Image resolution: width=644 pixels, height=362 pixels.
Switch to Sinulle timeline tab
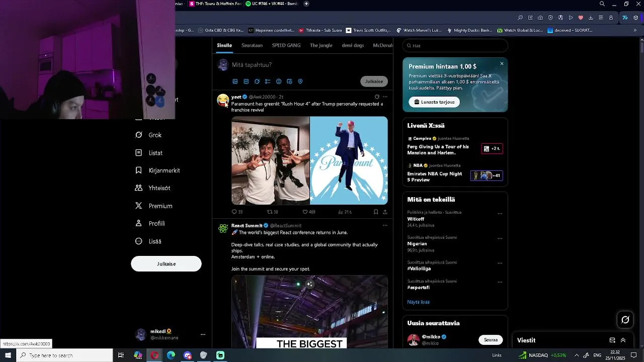(224, 45)
